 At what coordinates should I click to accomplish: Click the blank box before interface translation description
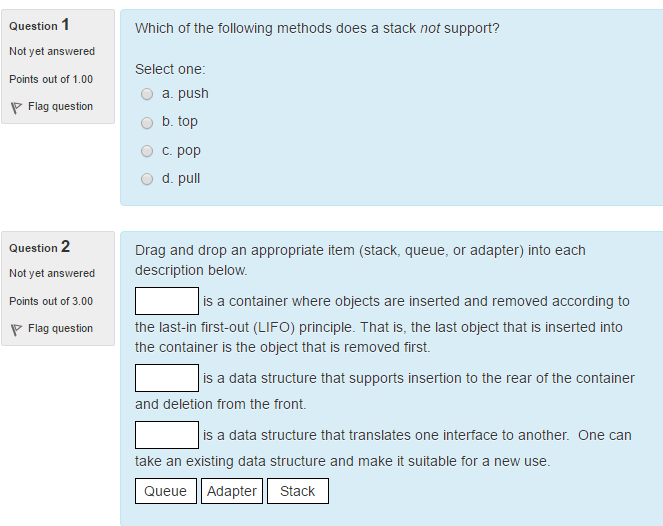click(167, 435)
